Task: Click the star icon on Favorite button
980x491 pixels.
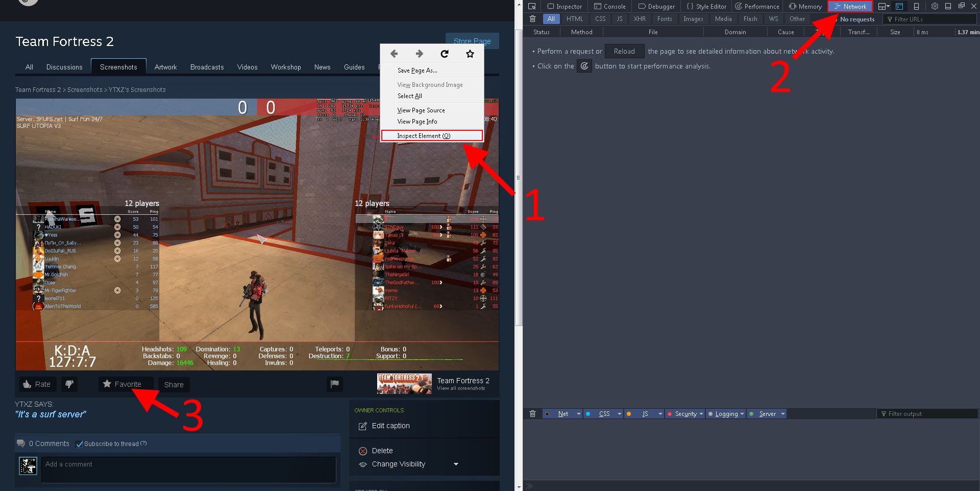Action: [107, 384]
